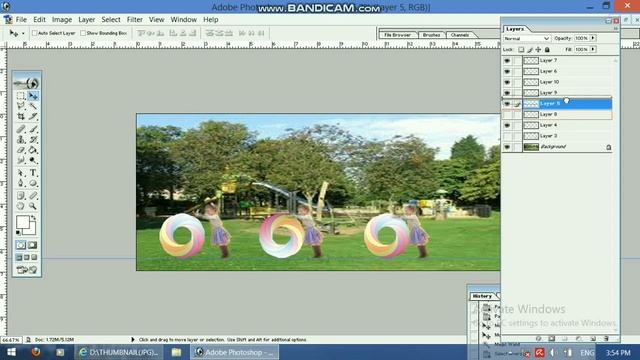Select the Eraser tool
The width and height of the screenshot is (640, 360).
[21, 150]
